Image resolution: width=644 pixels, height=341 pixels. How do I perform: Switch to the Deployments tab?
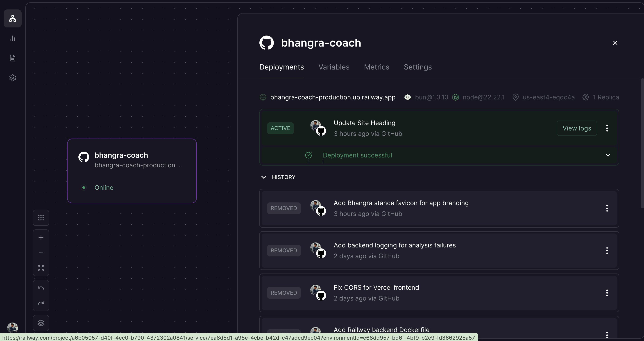pos(281,67)
